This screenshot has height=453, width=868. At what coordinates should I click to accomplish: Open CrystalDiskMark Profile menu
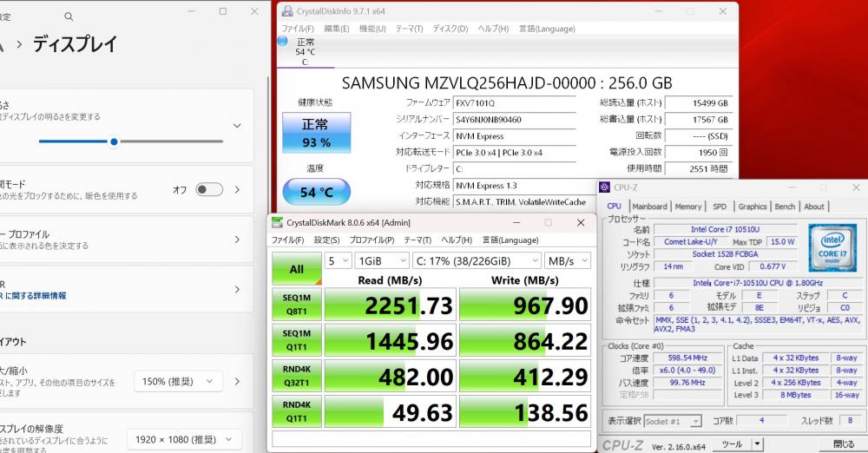372,240
